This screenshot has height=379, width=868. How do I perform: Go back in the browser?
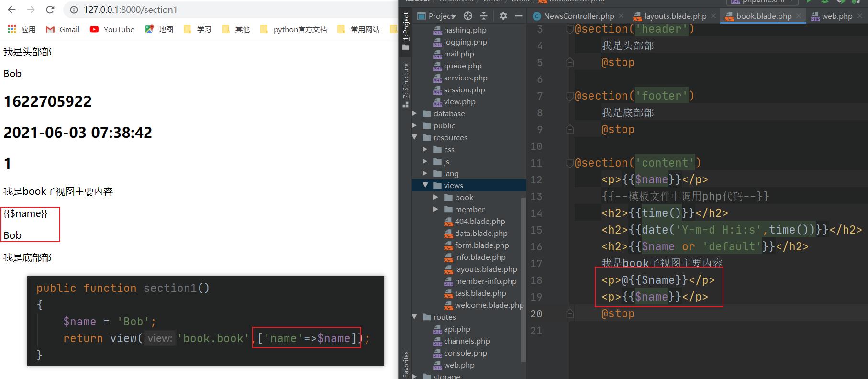(12, 10)
